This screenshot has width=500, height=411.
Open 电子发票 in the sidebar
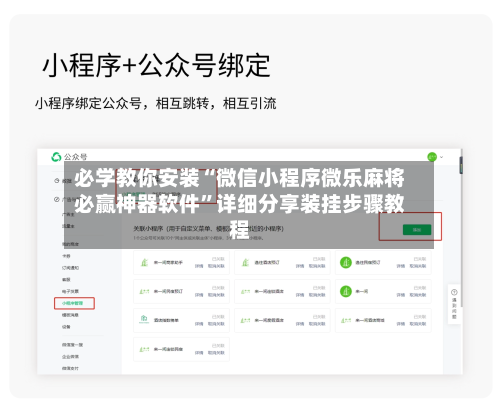click(70, 291)
